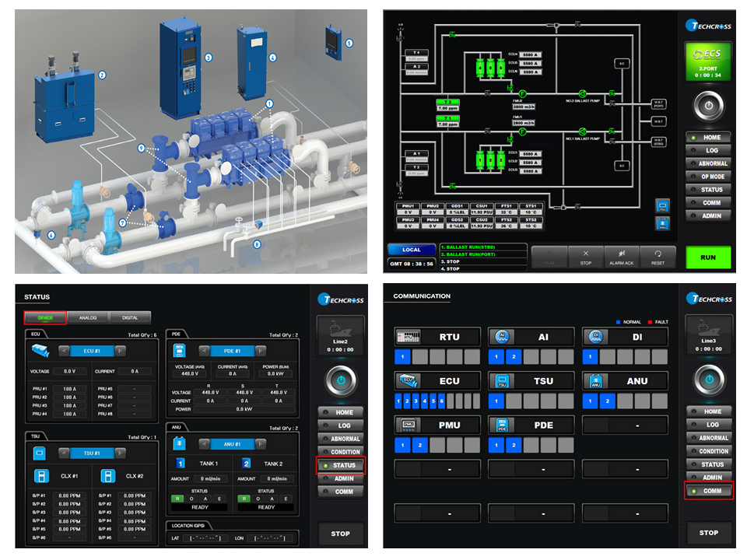Open the OP MODE menu button
The width and height of the screenshot is (747, 560).
click(709, 177)
